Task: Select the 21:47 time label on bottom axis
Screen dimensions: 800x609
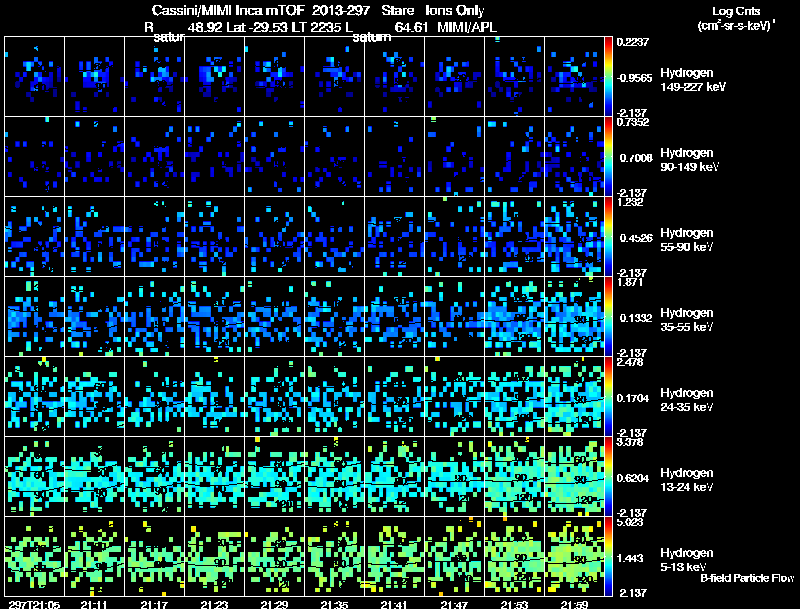Action: (455, 603)
